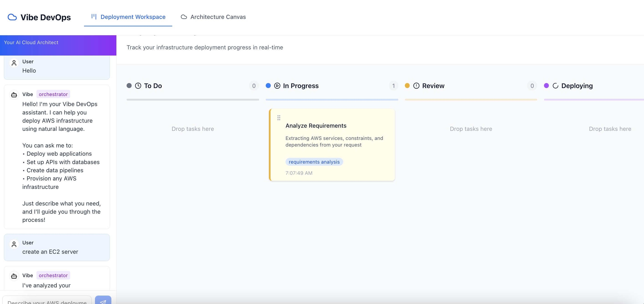Click the spinner icon beside Deploying
Image resolution: width=644 pixels, height=304 pixels.
[555, 86]
